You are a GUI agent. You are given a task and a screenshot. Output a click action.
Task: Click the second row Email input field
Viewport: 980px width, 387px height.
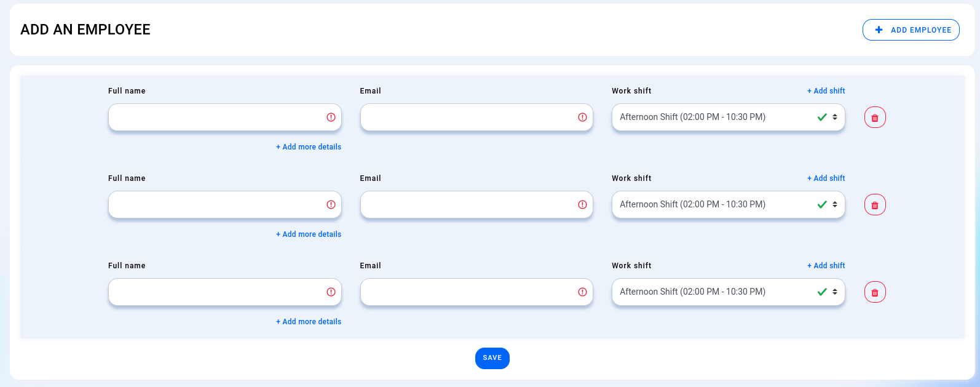[x=467, y=204]
